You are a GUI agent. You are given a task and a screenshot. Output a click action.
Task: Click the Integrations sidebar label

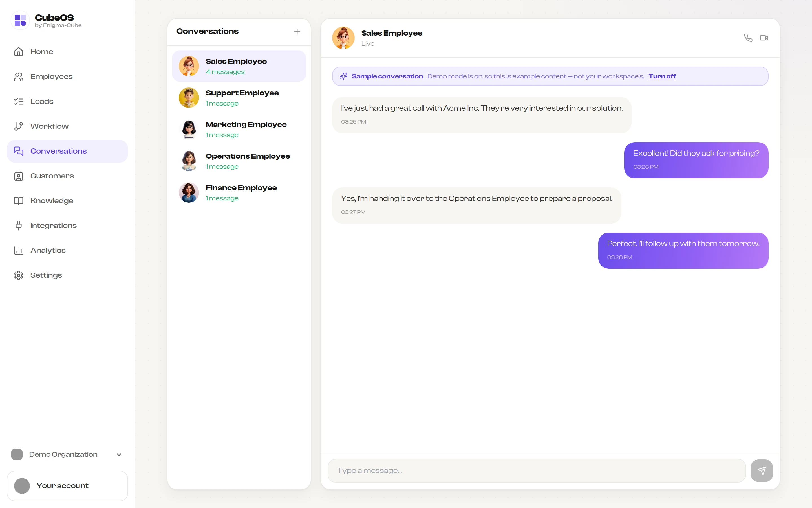pyautogui.click(x=53, y=226)
